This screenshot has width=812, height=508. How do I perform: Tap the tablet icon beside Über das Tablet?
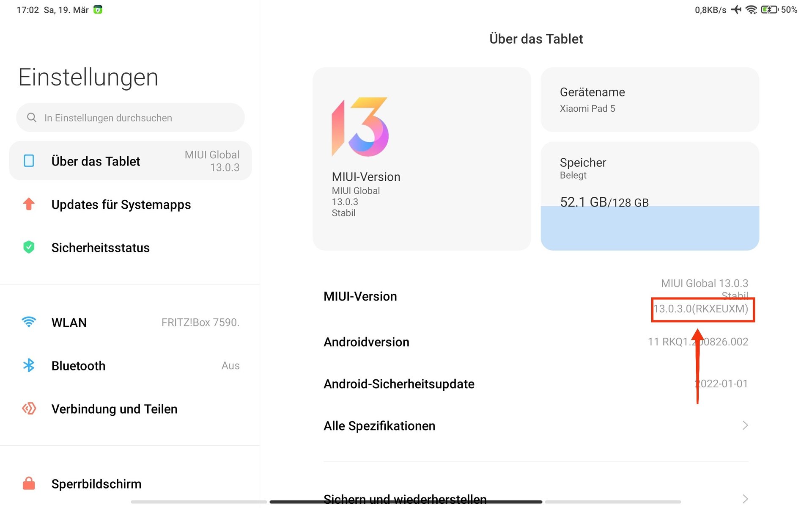click(29, 161)
